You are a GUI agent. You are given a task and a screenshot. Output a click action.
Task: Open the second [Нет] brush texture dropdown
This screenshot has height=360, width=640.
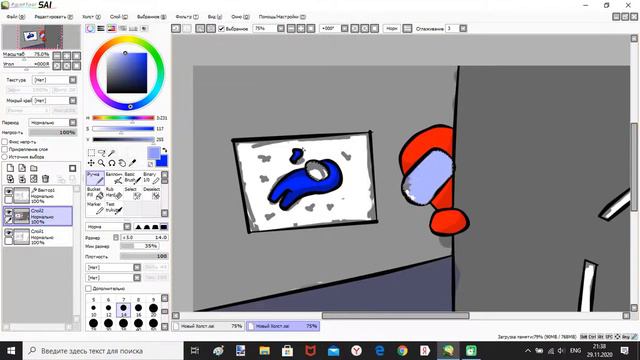tap(113, 278)
